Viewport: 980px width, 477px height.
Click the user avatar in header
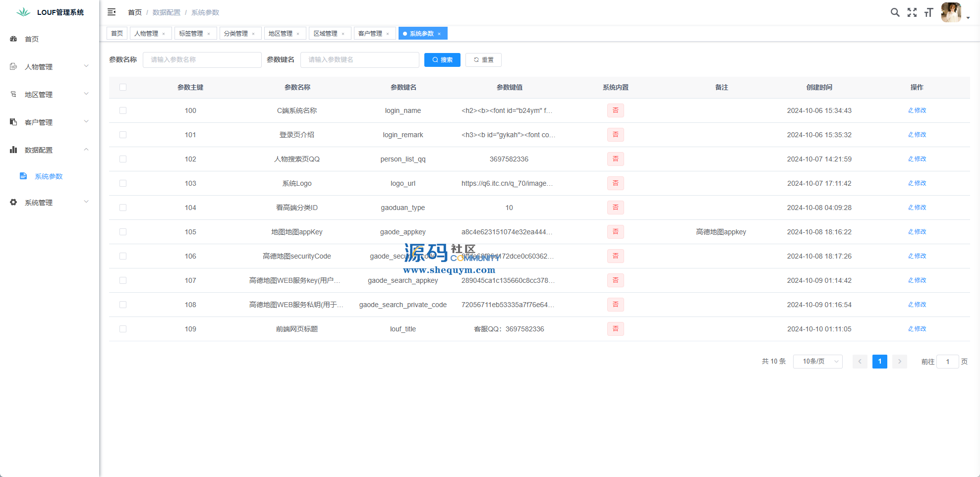951,12
